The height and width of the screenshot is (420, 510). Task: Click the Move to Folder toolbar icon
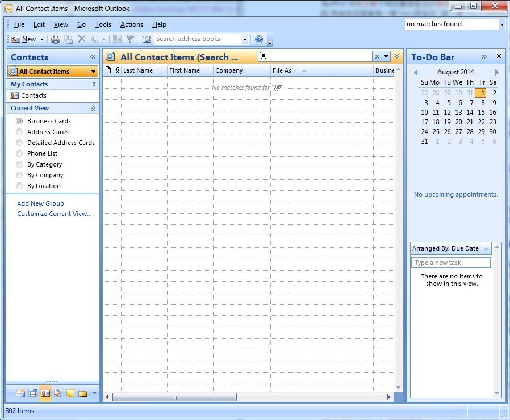pyautogui.click(x=68, y=39)
